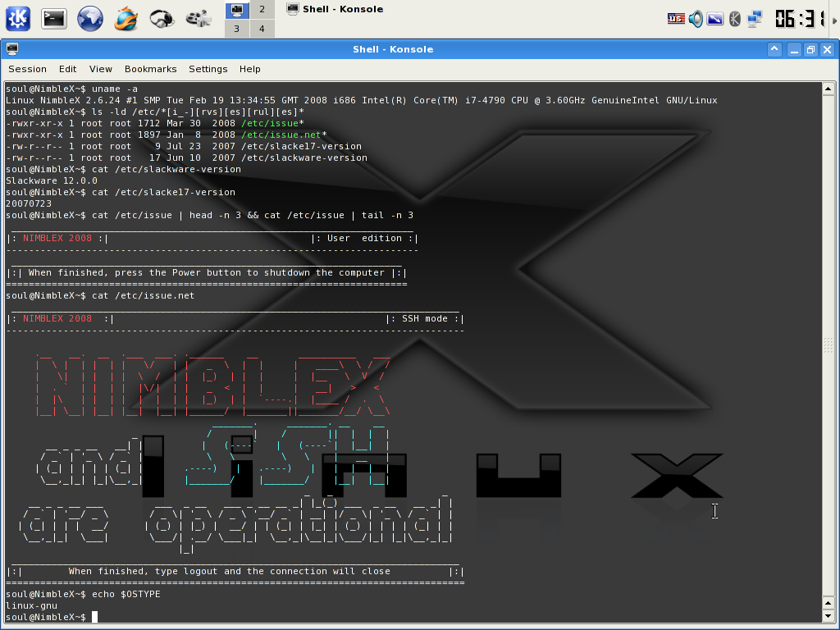Select Shell - Konsole taskbar entry
This screenshot has height=630, width=840.
335,9
